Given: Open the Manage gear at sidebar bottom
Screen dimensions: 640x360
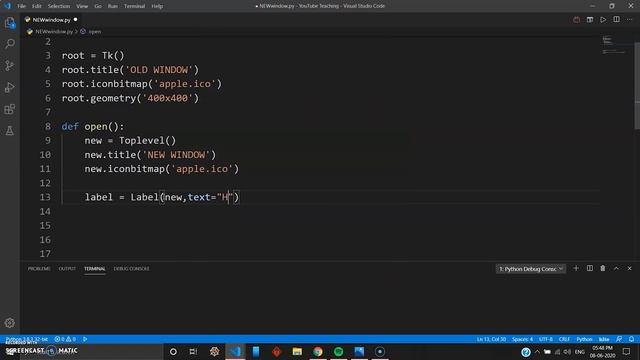Looking at the screenshot, I should point(10,323).
